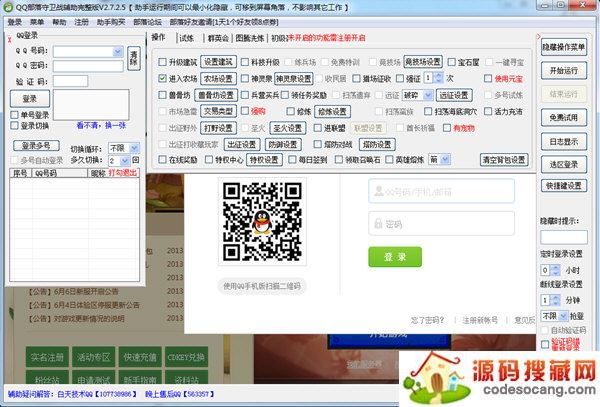
Task: Click the app icon in the title bar
Action: pos(8,7)
